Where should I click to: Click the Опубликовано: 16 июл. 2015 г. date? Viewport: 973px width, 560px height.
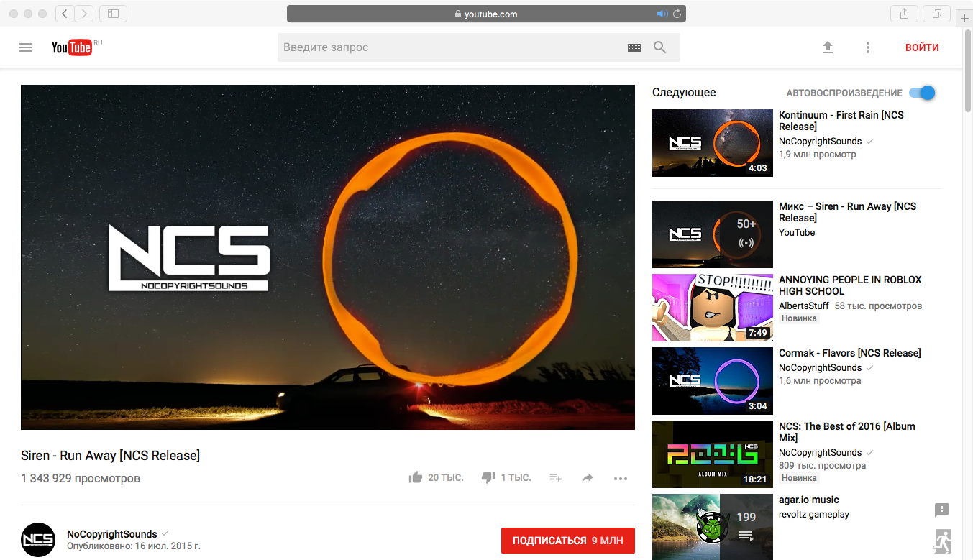134,546
